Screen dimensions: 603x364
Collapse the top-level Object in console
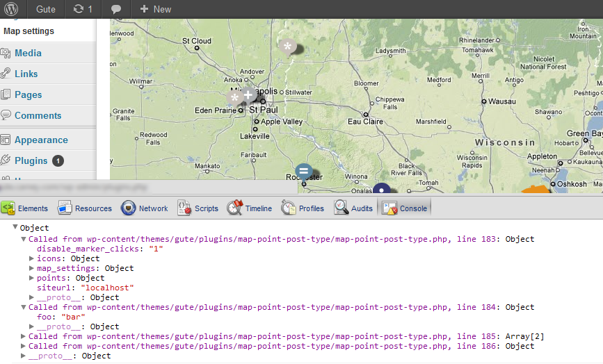point(15,227)
